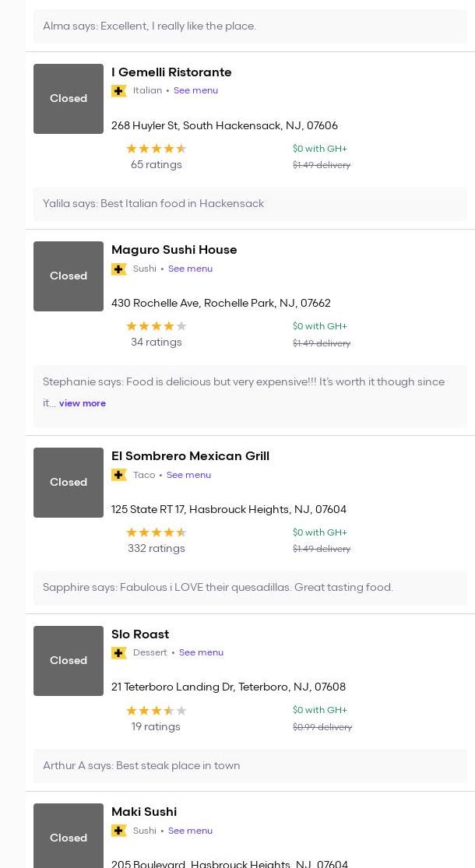Click GH+ badge icon under El Sombrero Mexican Grill
Image resolution: width=475 pixels, height=868 pixels.
point(119,475)
